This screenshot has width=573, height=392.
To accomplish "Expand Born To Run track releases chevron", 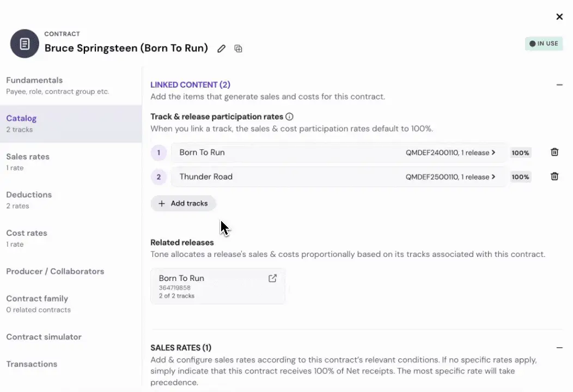I will point(493,152).
